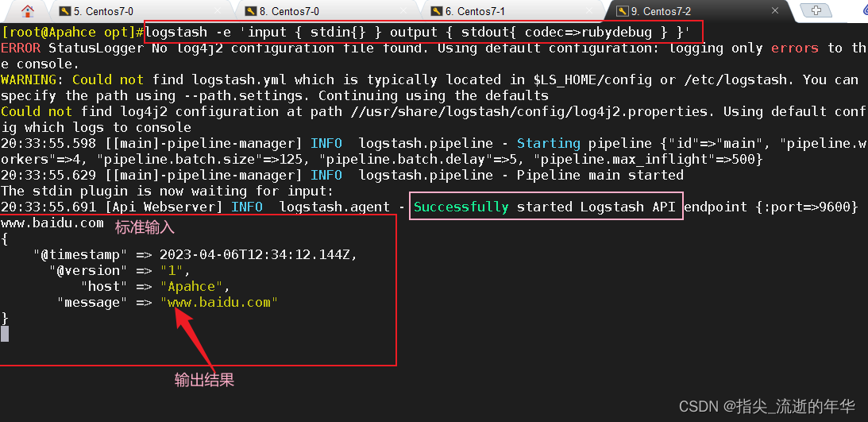
Task: Click the 'Pipeline main started' text
Action: (x=600, y=176)
